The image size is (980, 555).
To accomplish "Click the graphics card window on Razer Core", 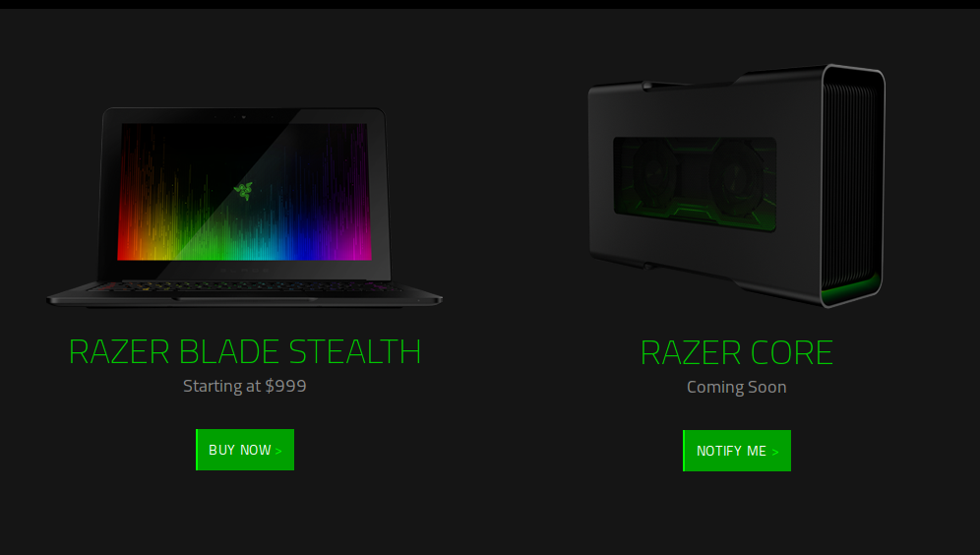I will pyautogui.click(x=695, y=184).
